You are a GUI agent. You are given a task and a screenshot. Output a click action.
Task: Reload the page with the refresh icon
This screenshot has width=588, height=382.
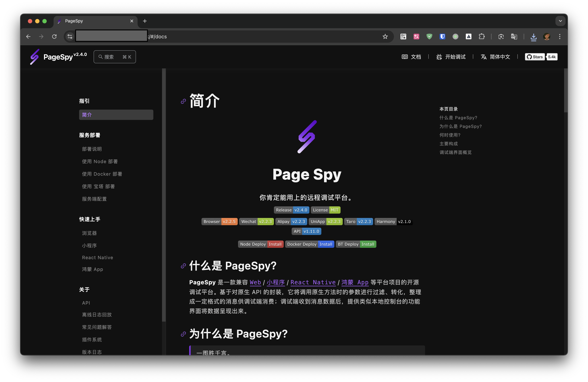[x=54, y=37]
